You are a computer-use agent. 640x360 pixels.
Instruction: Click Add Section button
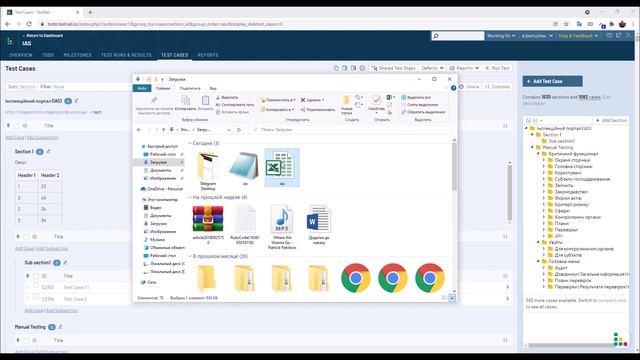pyautogui.click(x=611, y=120)
